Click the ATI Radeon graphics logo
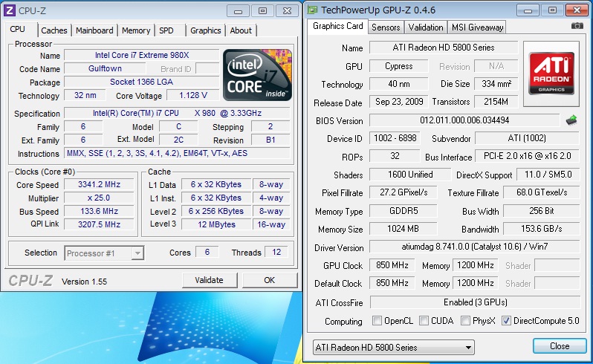Image resolution: width=593 pixels, height=364 pixels. (551, 74)
